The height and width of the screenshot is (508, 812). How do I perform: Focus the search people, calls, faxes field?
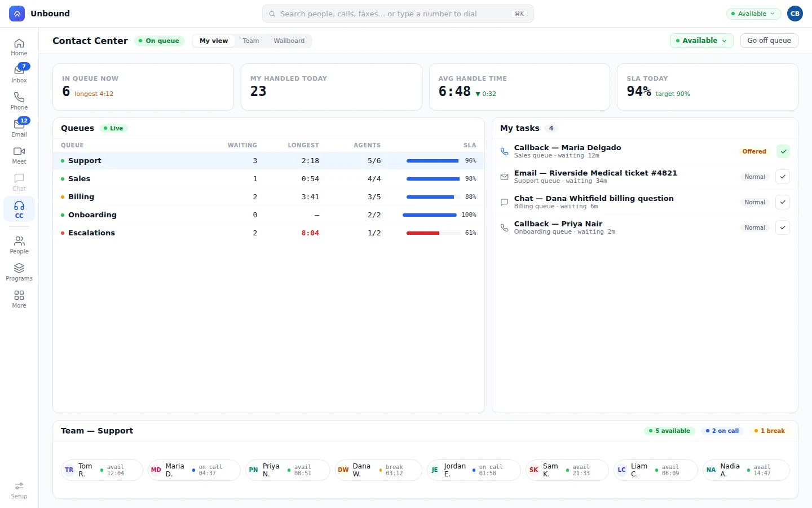point(398,14)
